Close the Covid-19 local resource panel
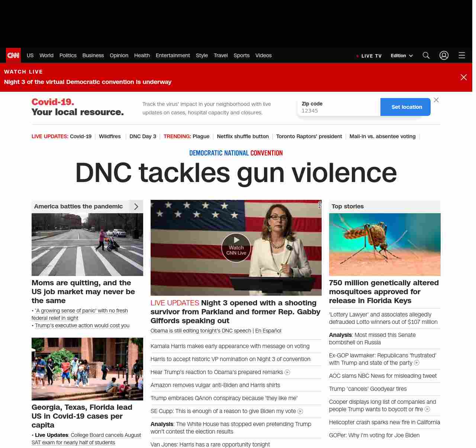476x448 pixels. click(x=436, y=100)
